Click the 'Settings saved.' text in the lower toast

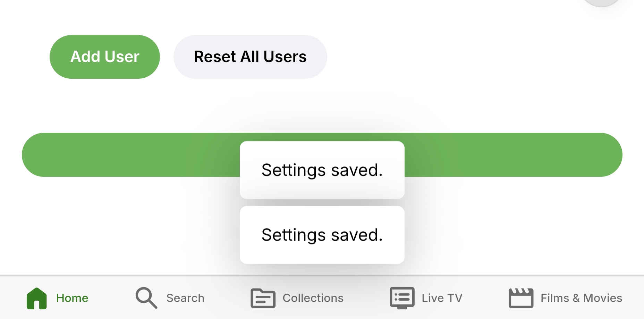322,235
